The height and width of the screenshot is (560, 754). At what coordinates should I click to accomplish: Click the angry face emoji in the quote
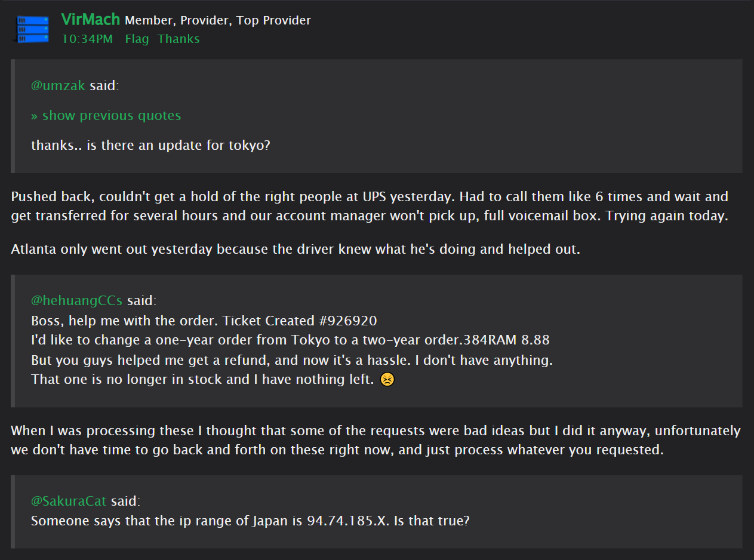click(387, 380)
